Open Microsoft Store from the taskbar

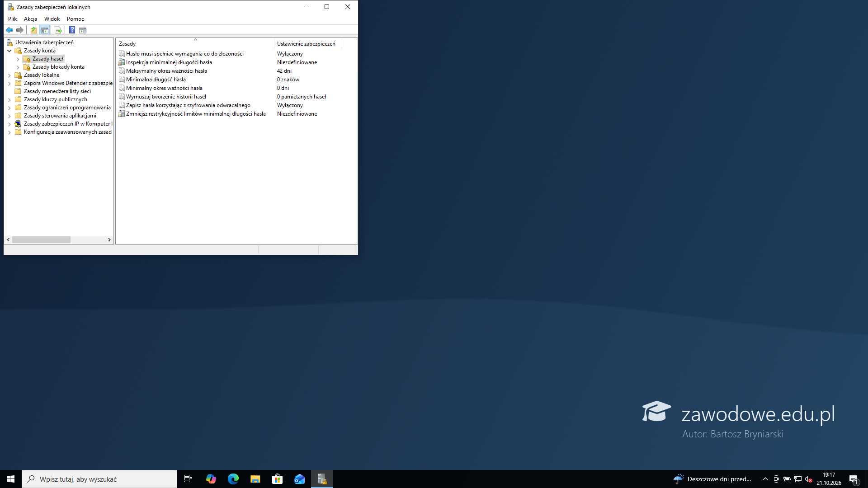[277, 479]
